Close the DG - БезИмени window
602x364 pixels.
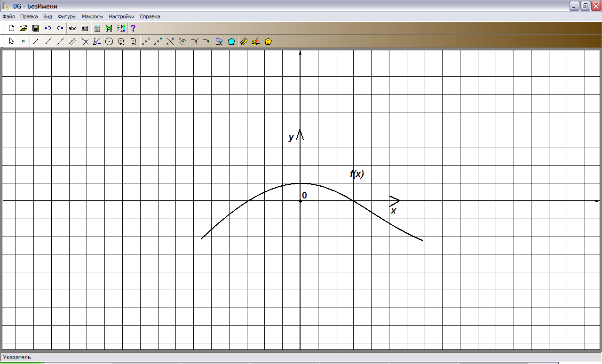[596, 6]
